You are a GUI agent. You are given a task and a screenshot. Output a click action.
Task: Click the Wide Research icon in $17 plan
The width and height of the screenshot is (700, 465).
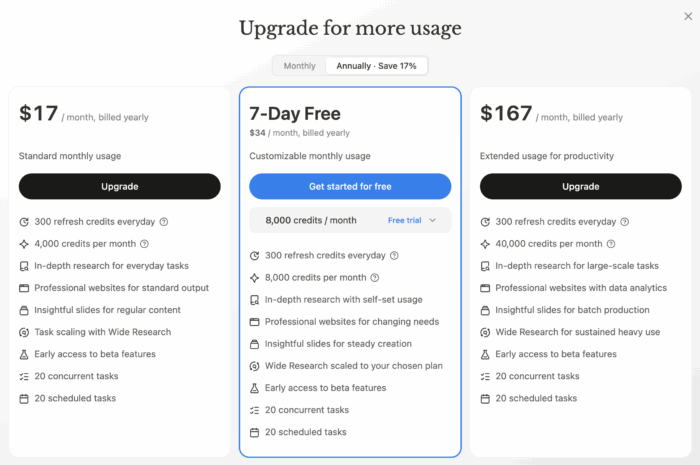pyautogui.click(x=24, y=332)
